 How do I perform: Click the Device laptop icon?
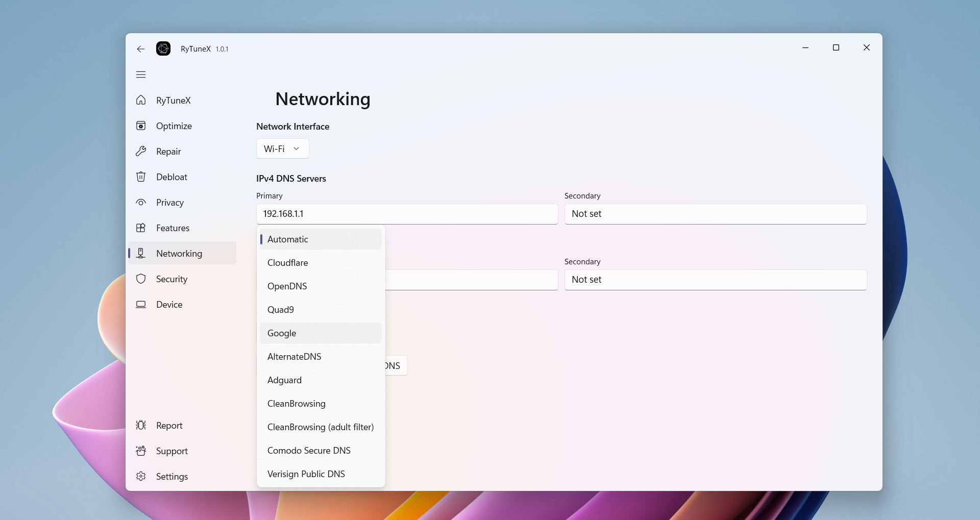coord(141,304)
